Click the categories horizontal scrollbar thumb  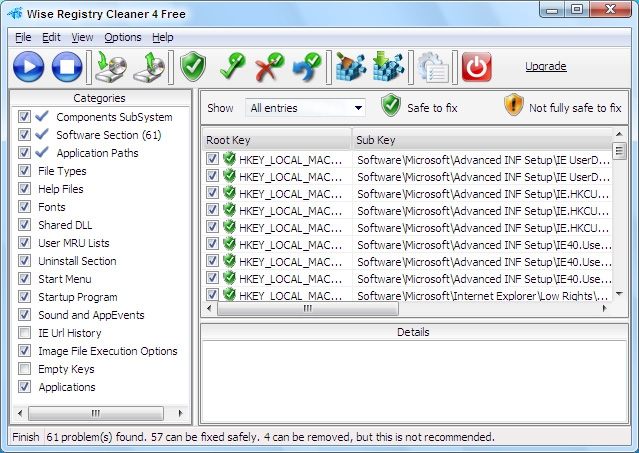[96, 413]
